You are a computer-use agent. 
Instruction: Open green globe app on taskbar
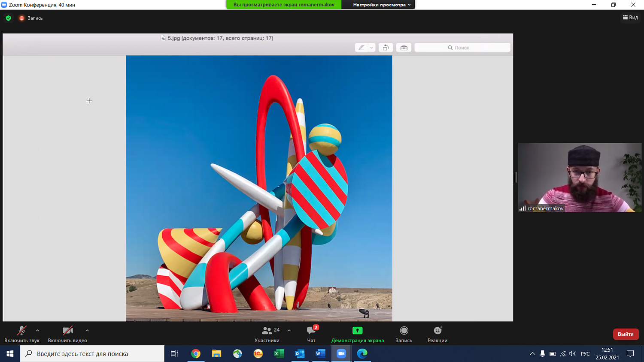[237, 353]
